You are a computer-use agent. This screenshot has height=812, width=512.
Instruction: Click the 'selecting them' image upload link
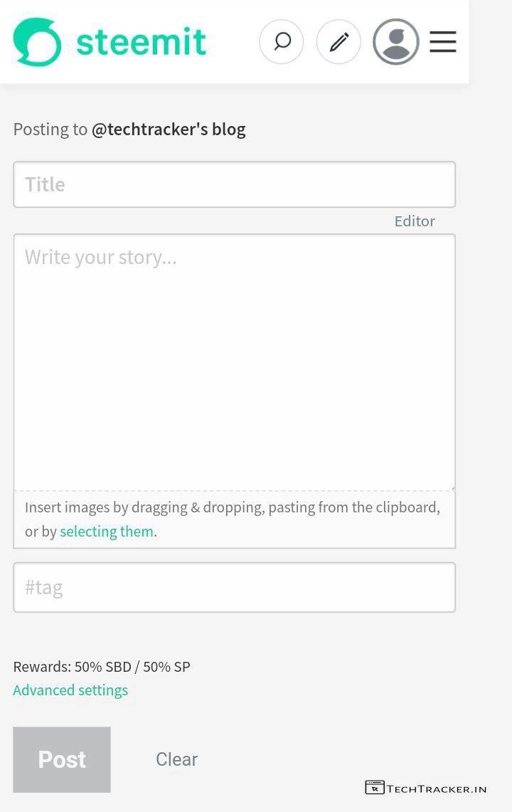pyautogui.click(x=107, y=532)
